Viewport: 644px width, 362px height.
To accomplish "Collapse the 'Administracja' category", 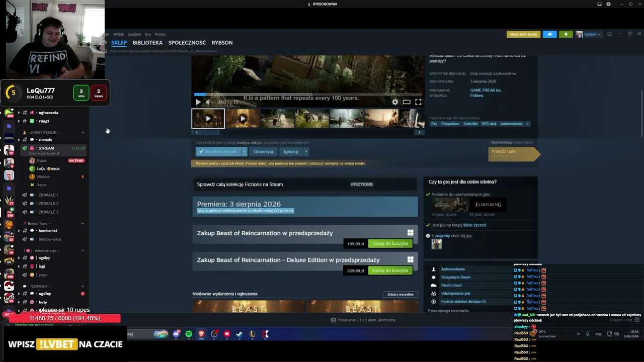I will 45,251.
